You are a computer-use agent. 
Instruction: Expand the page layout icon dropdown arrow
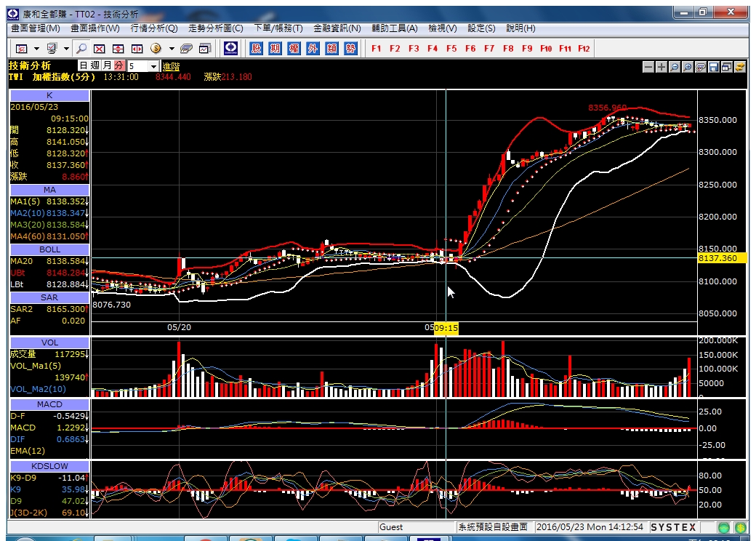click(x=36, y=49)
